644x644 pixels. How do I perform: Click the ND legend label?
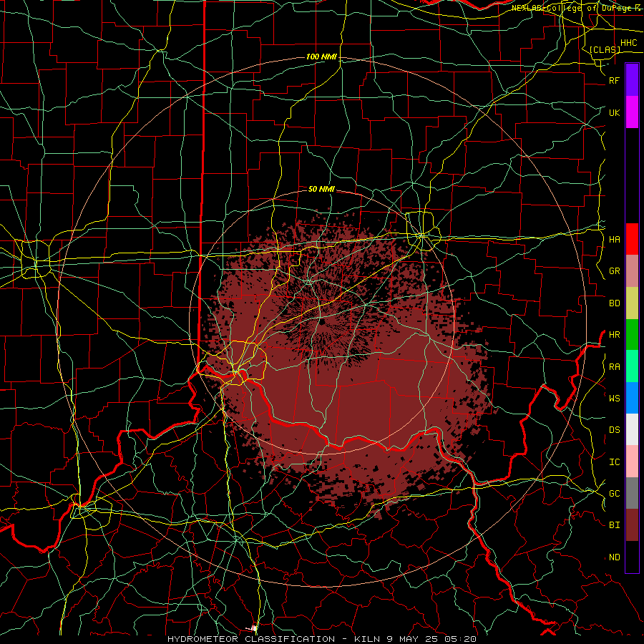[615, 557]
